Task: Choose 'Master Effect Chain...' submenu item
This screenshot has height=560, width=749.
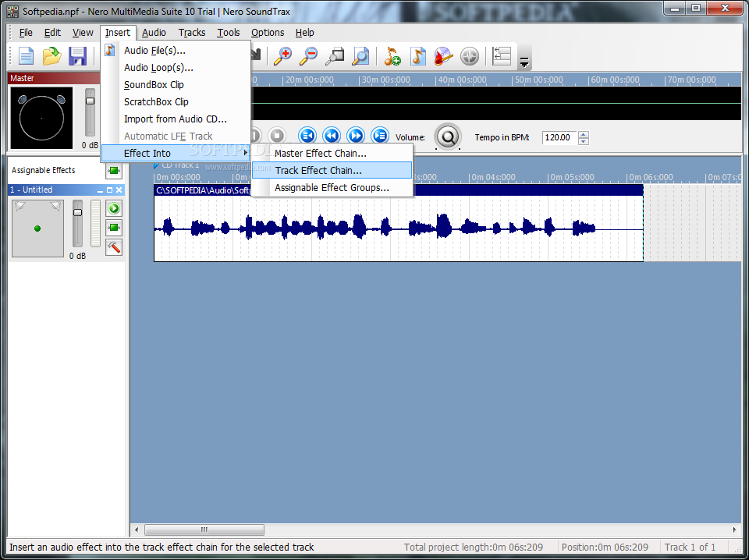Action: point(332,154)
